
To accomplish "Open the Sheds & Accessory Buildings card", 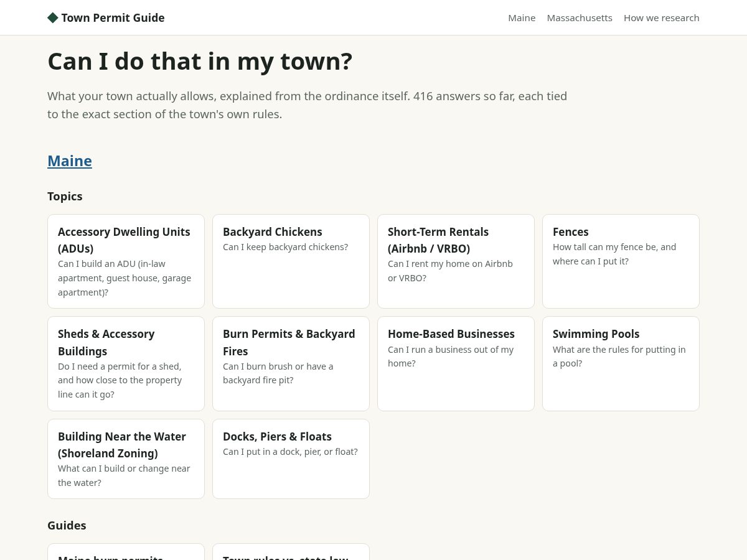I will coord(126,363).
